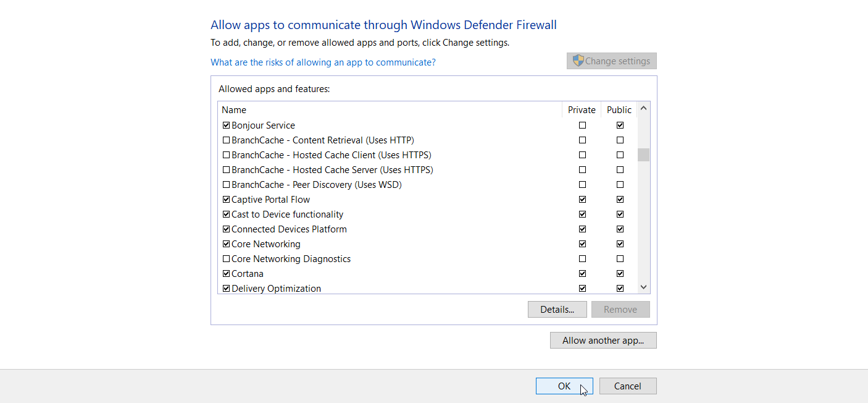Enable Private for BranchCache Content Retrieval
Image resolution: width=868 pixels, height=403 pixels.
point(582,140)
